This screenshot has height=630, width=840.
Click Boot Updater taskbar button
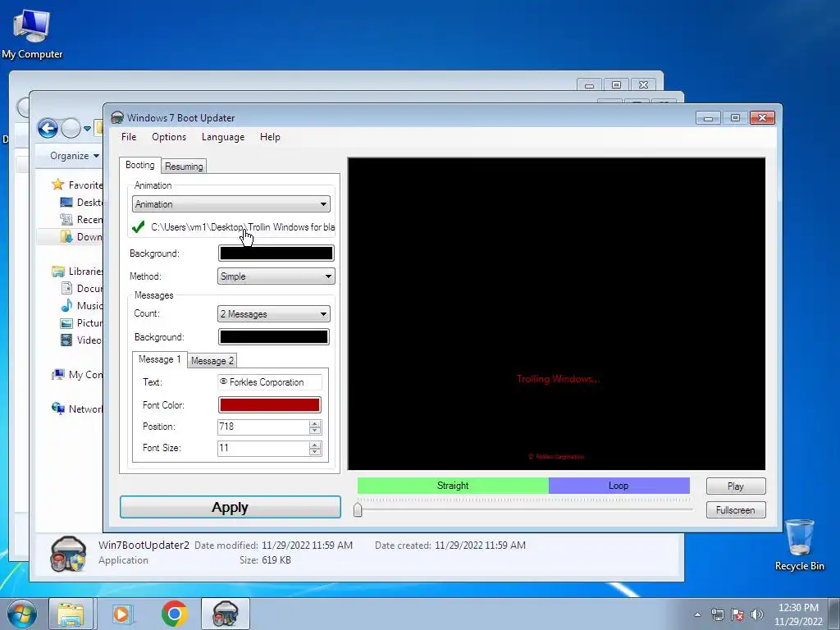(x=226, y=614)
